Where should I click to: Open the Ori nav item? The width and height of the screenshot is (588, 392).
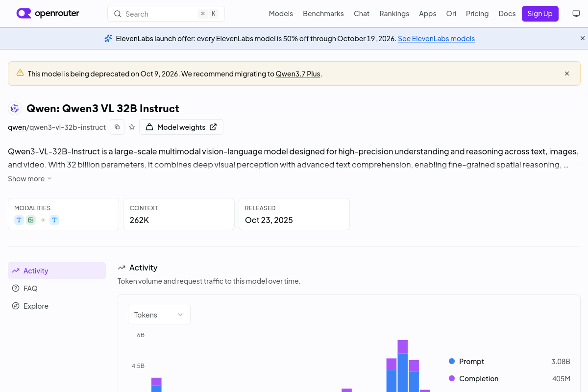(451, 14)
